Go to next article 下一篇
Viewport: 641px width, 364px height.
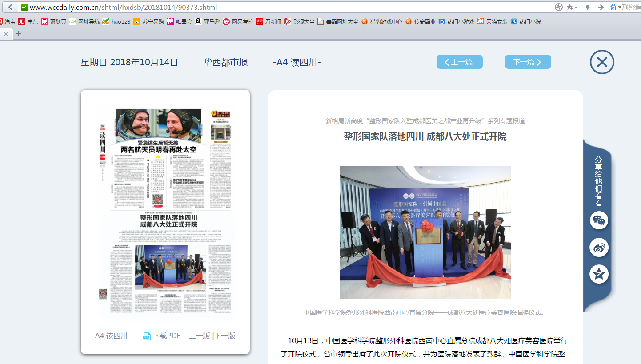pos(528,62)
